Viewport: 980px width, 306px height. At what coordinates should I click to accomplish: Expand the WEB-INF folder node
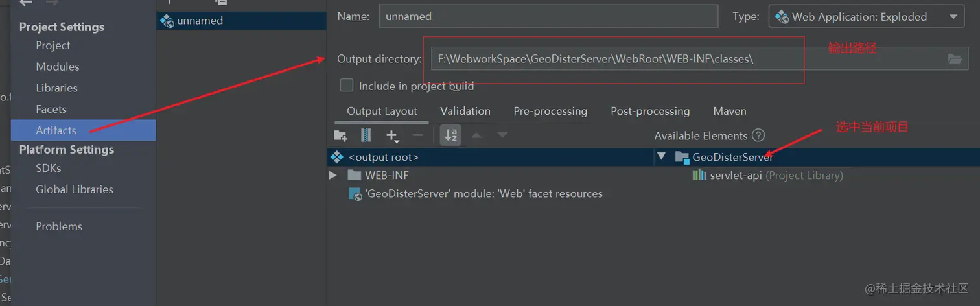333,175
